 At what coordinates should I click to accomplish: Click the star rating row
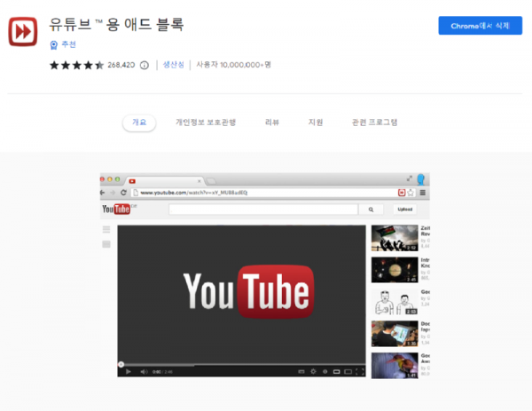(x=76, y=65)
